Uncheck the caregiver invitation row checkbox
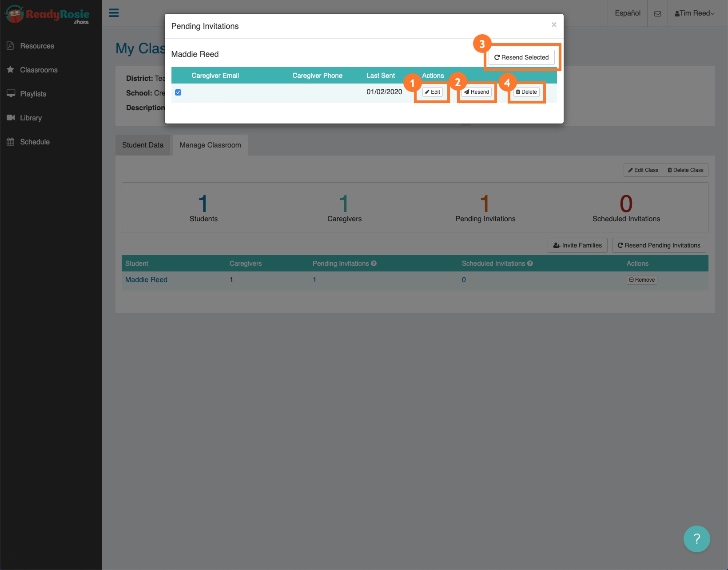The height and width of the screenshot is (570, 728). coord(179,92)
